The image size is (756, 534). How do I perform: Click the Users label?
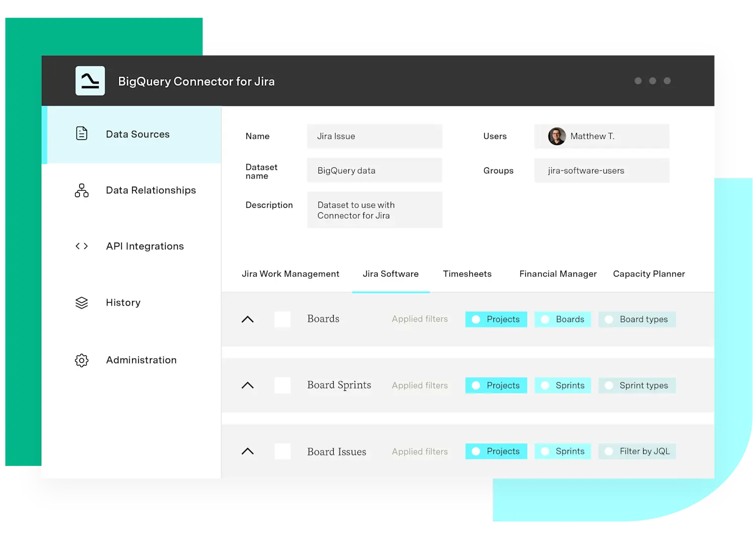[x=495, y=136]
